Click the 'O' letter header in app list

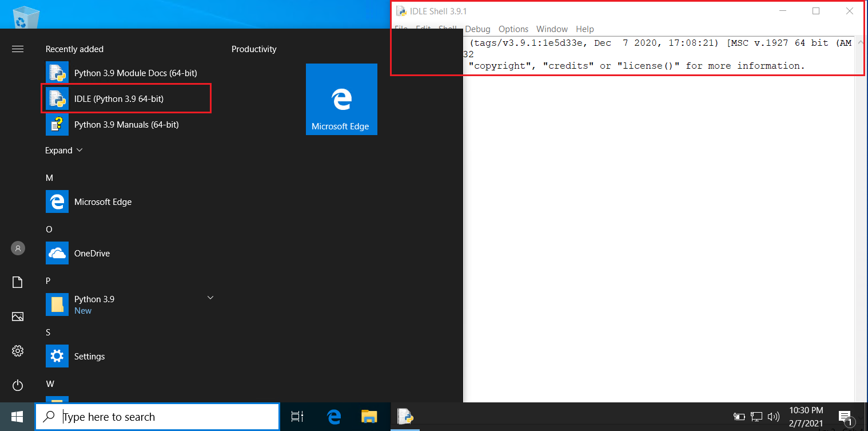point(49,230)
